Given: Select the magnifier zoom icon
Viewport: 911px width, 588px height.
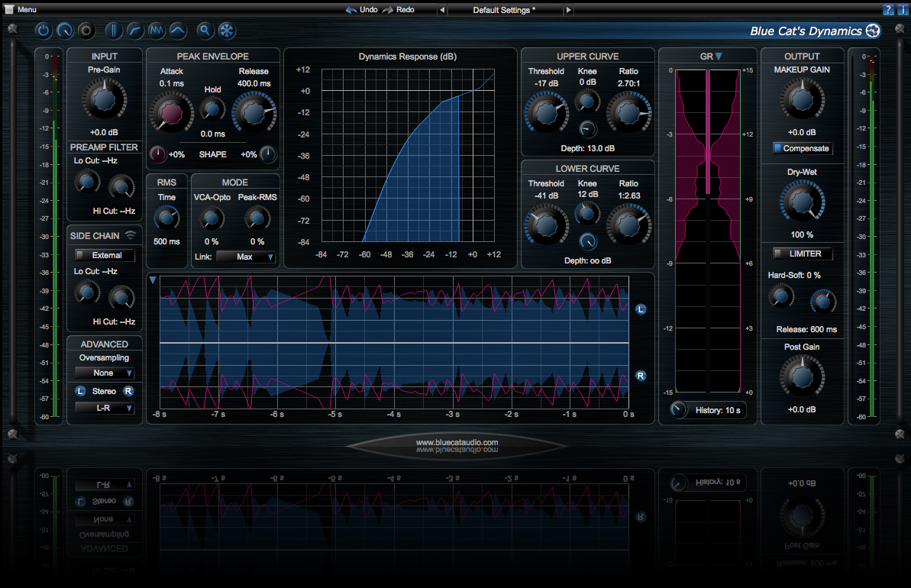Looking at the screenshot, I should 205,31.
